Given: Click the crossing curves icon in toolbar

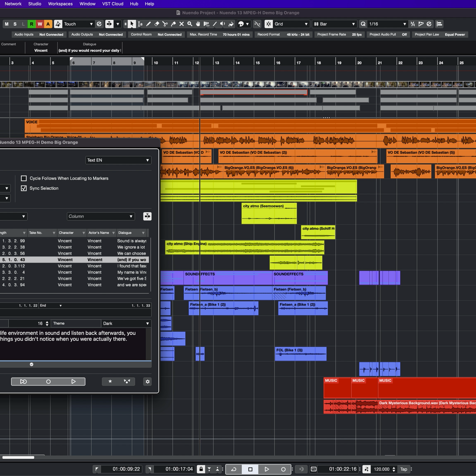Looking at the screenshot, I should [x=257, y=24].
